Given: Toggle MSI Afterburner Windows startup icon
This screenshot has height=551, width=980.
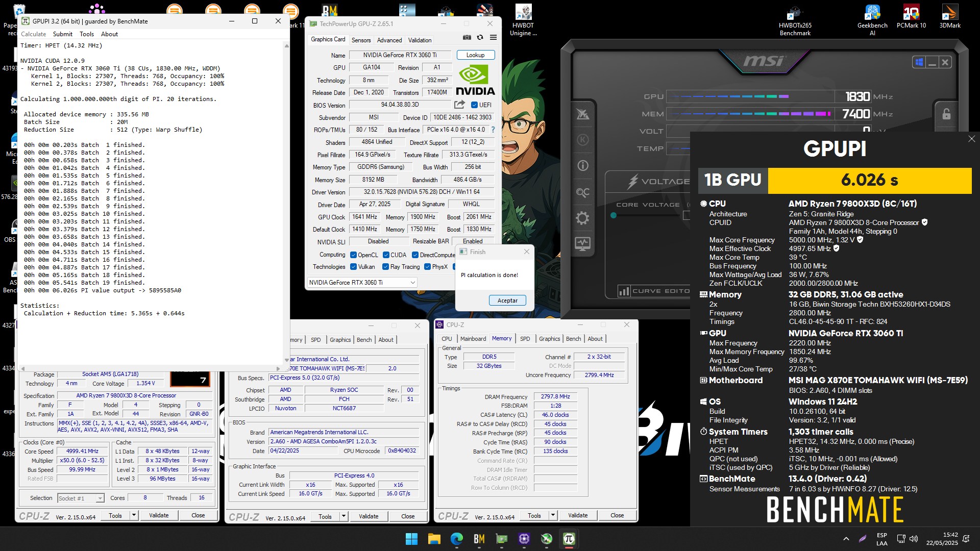Looking at the screenshot, I should [x=919, y=62].
